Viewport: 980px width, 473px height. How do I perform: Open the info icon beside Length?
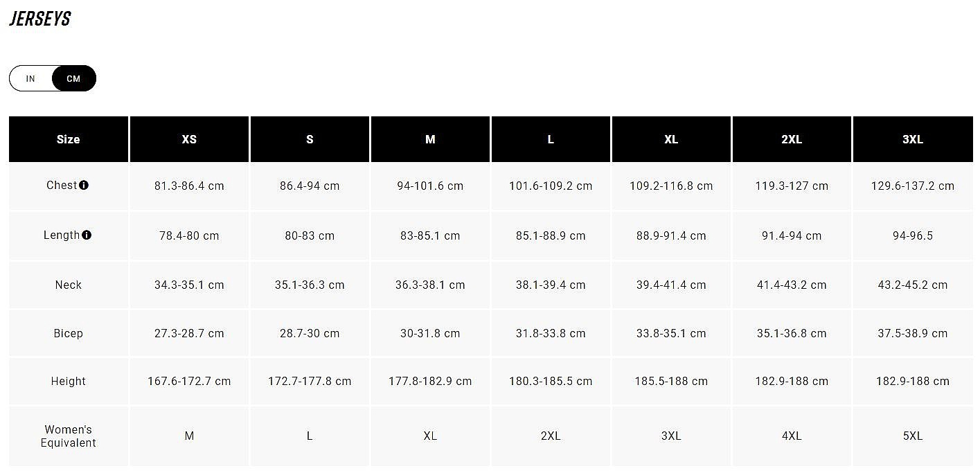click(87, 235)
